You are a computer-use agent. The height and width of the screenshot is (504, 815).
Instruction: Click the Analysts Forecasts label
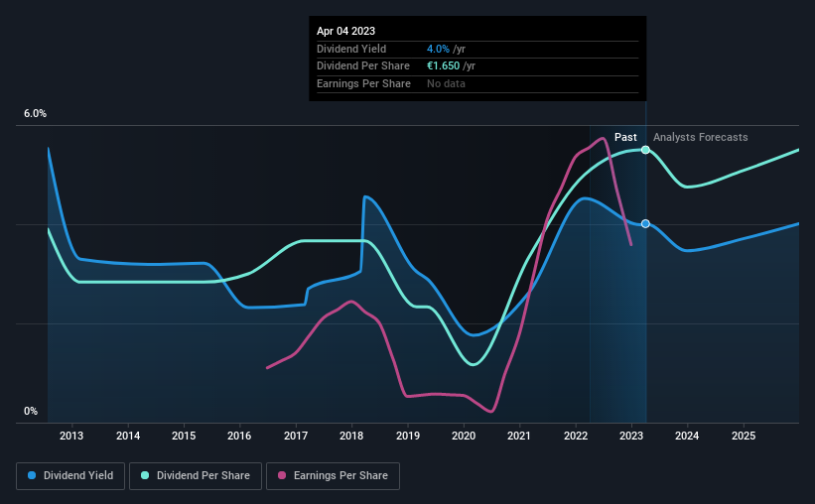pos(700,137)
